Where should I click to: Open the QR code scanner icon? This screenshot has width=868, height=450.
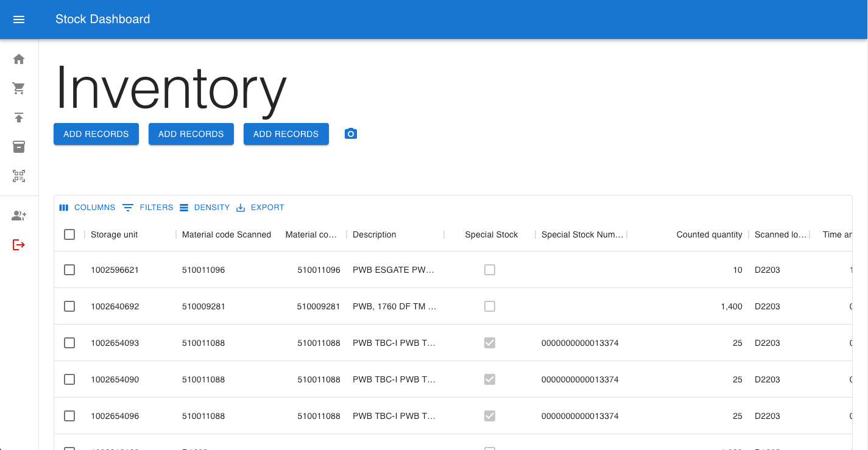click(19, 176)
